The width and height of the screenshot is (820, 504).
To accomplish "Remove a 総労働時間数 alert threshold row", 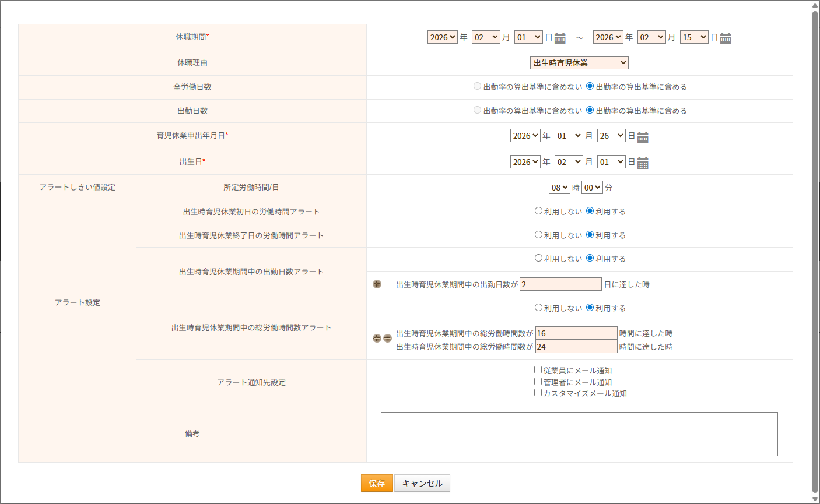I will (387, 339).
